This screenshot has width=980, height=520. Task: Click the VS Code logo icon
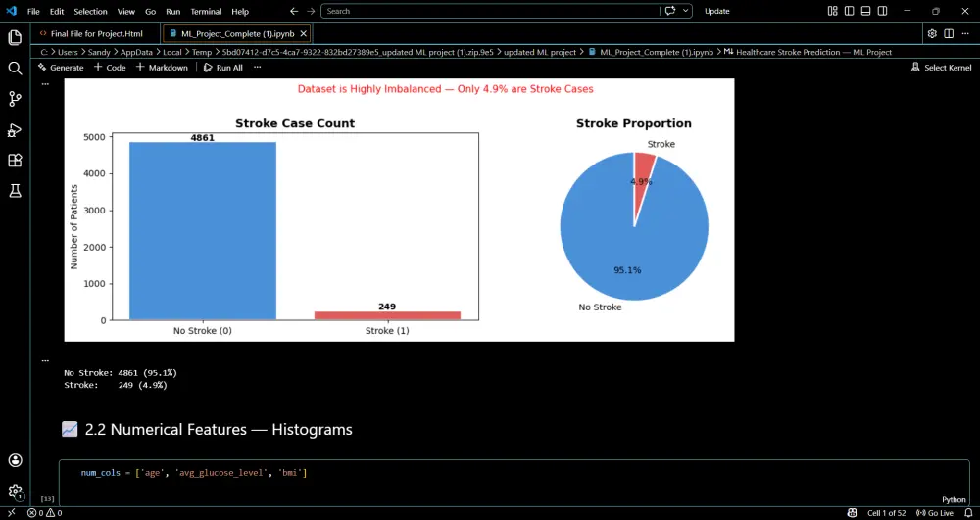[11, 11]
